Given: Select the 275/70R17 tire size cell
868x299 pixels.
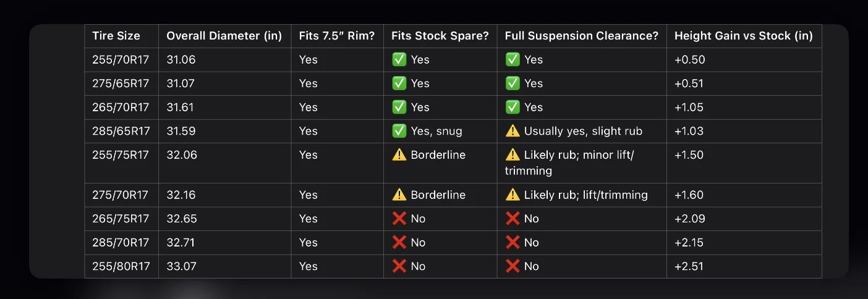Looking at the screenshot, I should pos(122,195).
